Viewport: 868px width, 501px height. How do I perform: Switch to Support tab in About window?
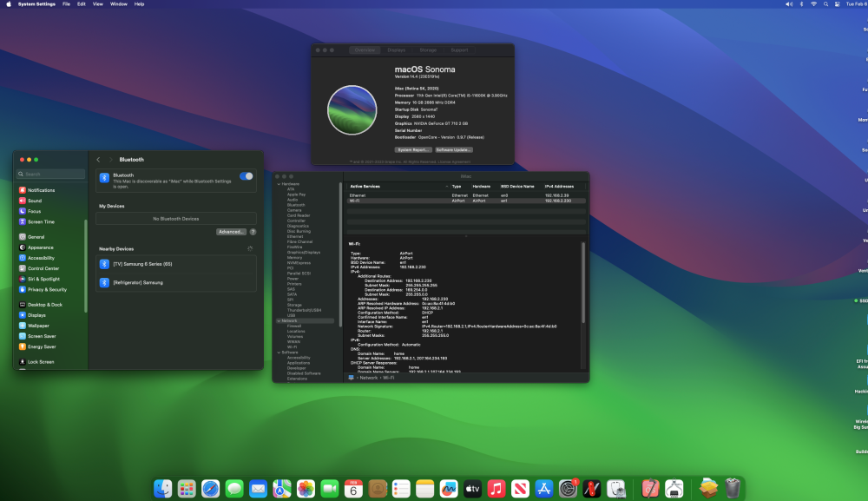[x=459, y=49]
